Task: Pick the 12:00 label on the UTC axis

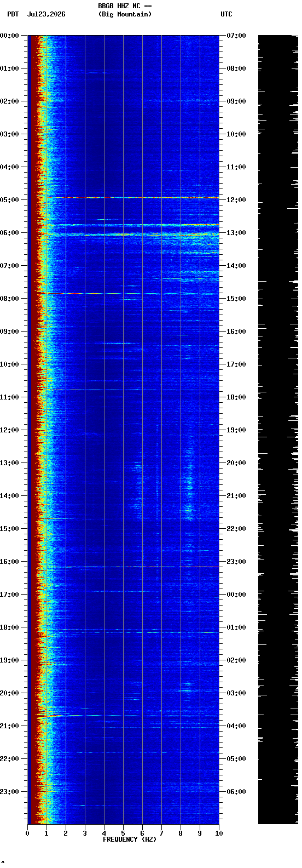Action: click(x=236, y=200)
